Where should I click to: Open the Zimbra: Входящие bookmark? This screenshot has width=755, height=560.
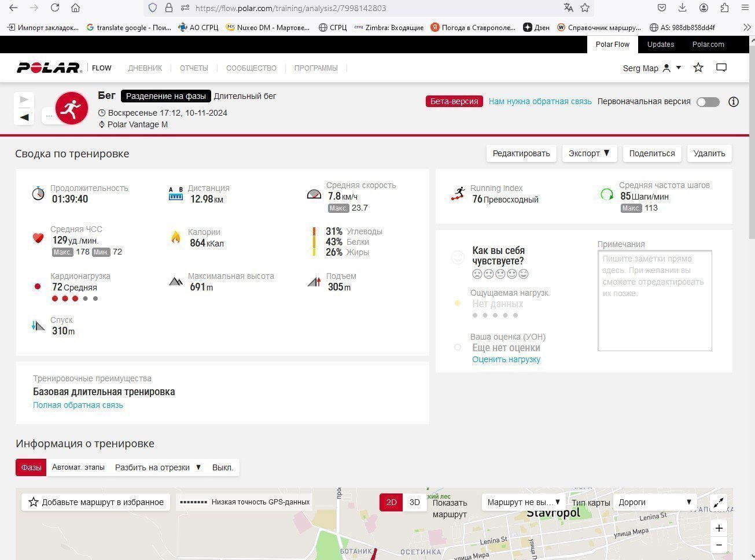tap(388, 27)
